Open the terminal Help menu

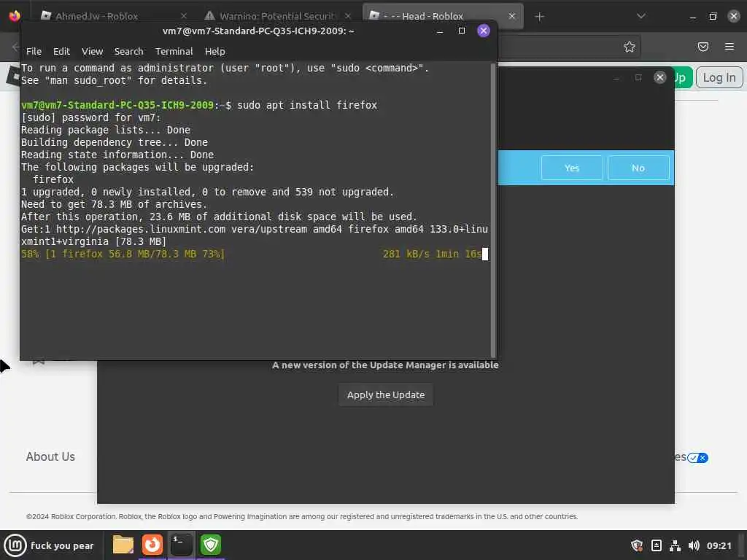pyautogui.click(x=215, y=52)
